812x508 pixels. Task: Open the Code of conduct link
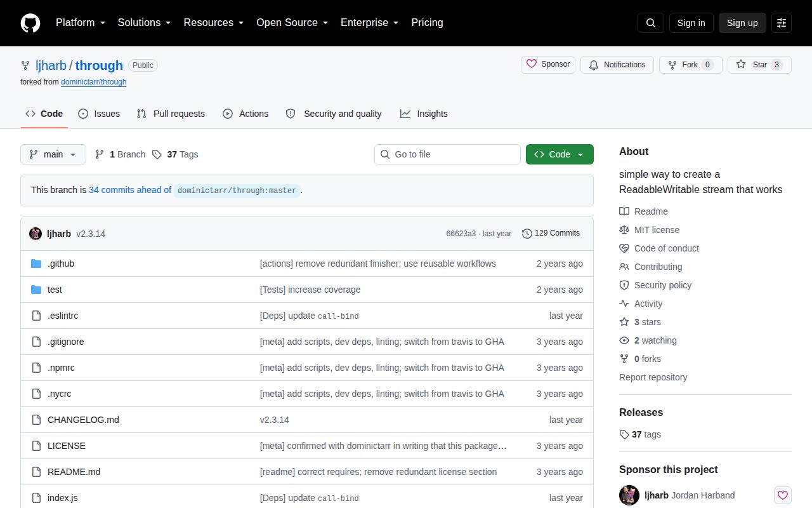point(659,248)
